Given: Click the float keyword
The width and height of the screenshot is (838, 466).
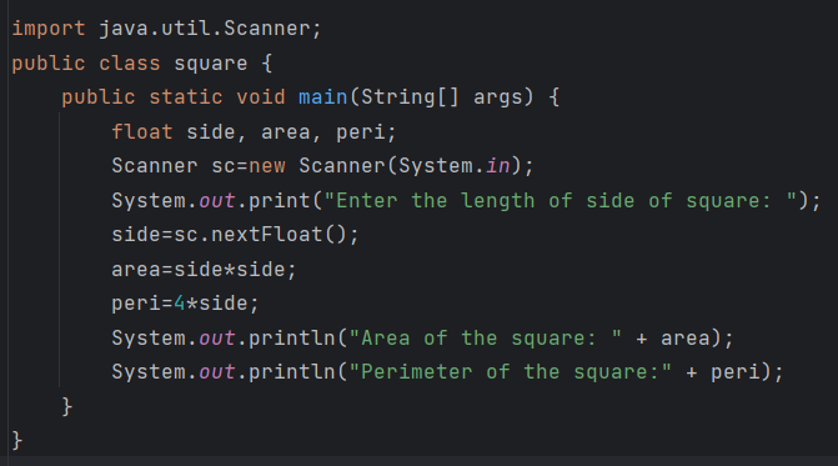Looking at the screenshot, I should point(142,131).
